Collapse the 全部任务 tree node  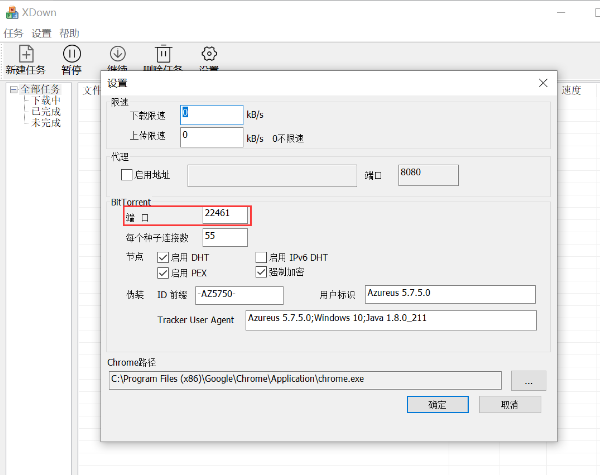pyautogui.click(x=13, y=89)
